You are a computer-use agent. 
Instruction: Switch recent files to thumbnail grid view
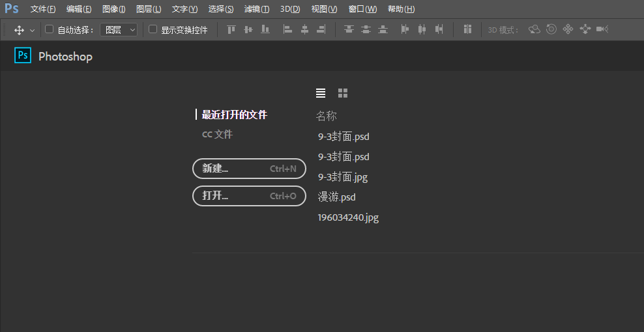coord(343,93)
